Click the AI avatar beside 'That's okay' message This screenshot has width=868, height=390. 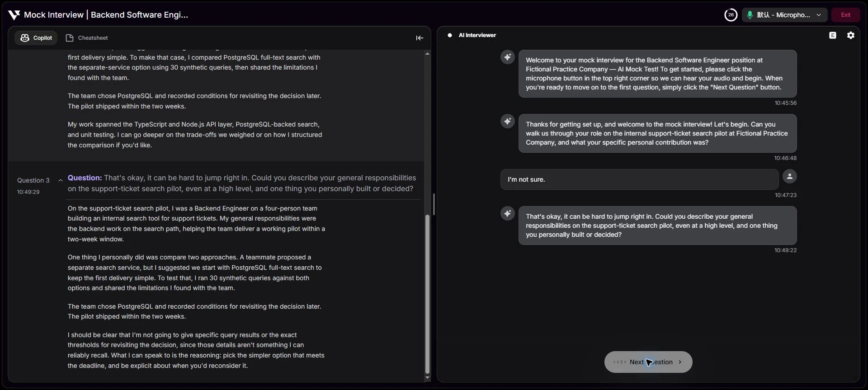tap(508, 214)
